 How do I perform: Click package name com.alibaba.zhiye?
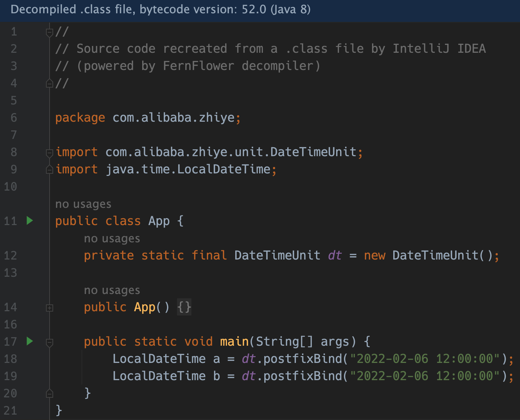173,118
